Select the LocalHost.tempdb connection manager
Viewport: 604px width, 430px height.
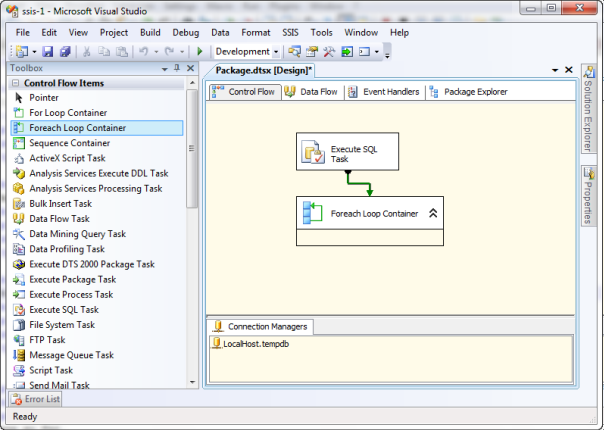[251, 344]
